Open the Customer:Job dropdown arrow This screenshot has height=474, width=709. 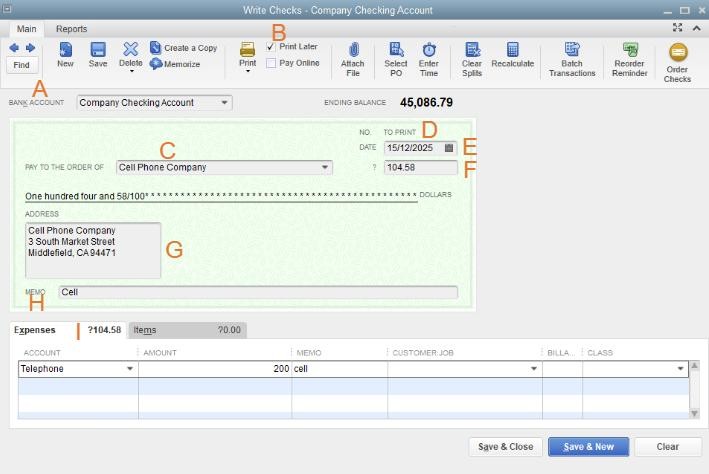tap(534, 369)
